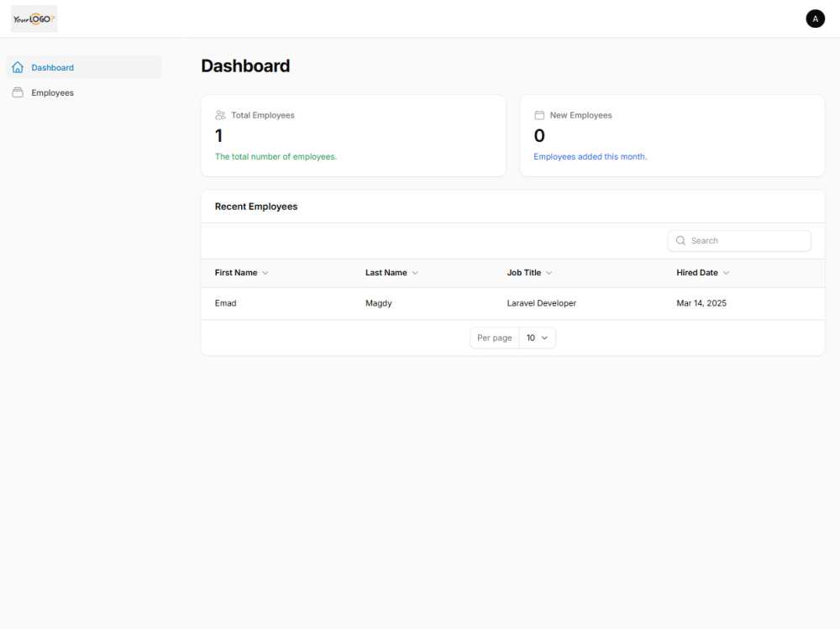This screenshot has height=629, width=840.
Task: Sort by the First Name column
Action: tap(242, 273)
